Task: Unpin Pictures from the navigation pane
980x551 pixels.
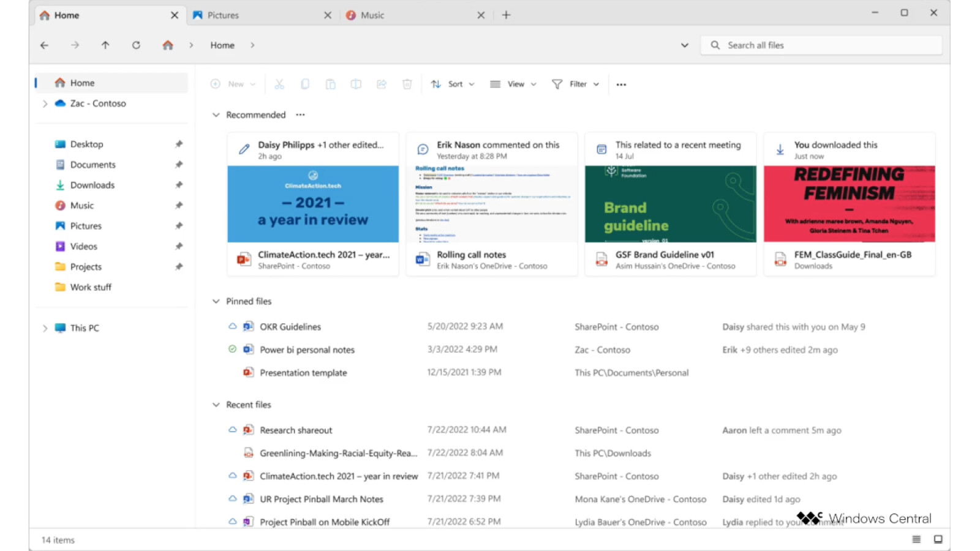Action: pyautogui.click(x=179, y=225)
